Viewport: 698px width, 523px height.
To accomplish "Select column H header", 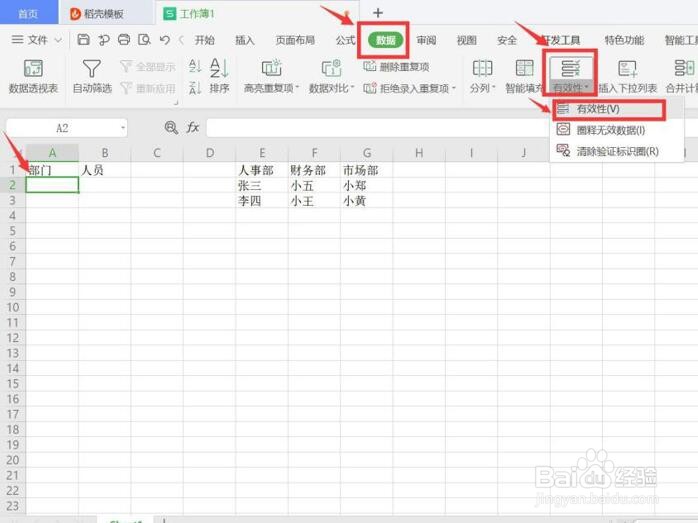I will coord(419,153).
